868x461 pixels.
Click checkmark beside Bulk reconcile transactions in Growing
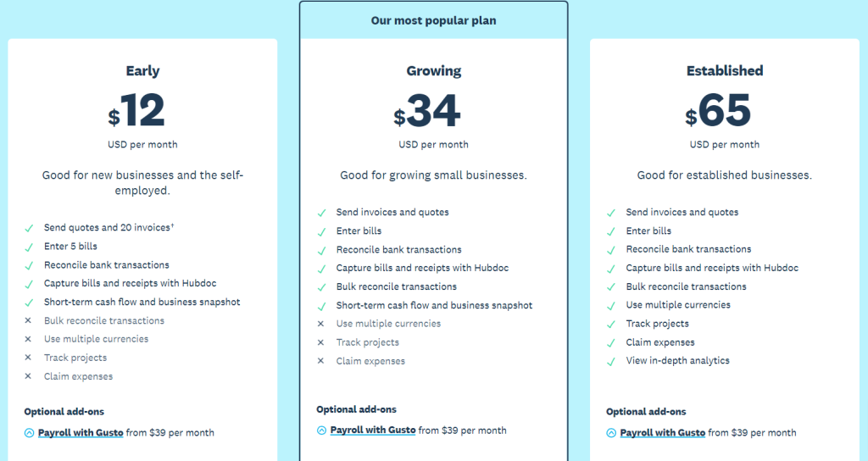321,287
